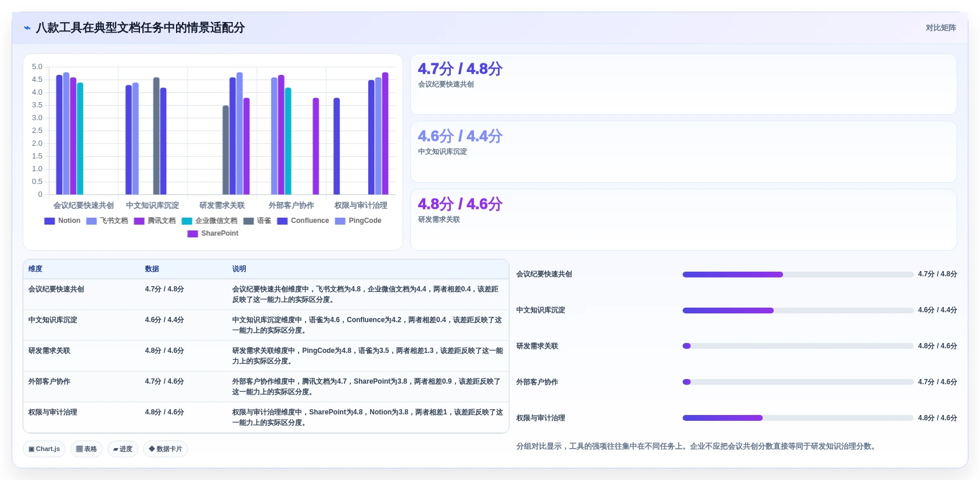Click the 4.7分 / 4.8分 stat card
This screenshot has height=480, width=980.
click(x=683, y=84)
